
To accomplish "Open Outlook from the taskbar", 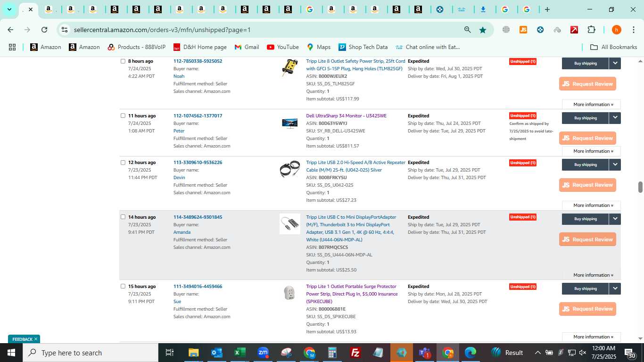I will click(217, 353).
